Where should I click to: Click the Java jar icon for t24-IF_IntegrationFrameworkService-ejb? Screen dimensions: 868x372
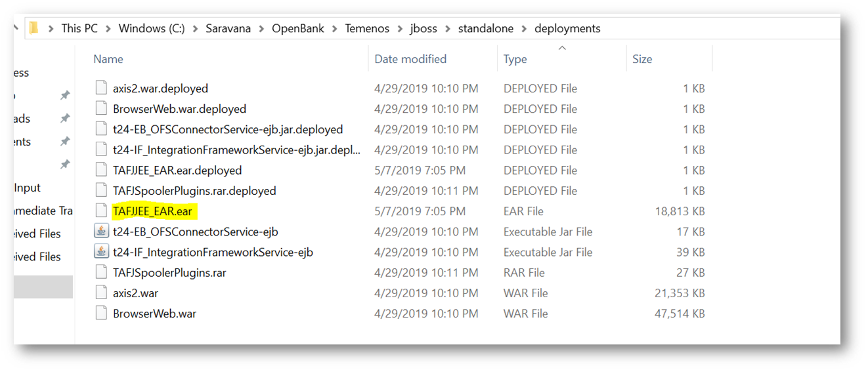[101, 252]
